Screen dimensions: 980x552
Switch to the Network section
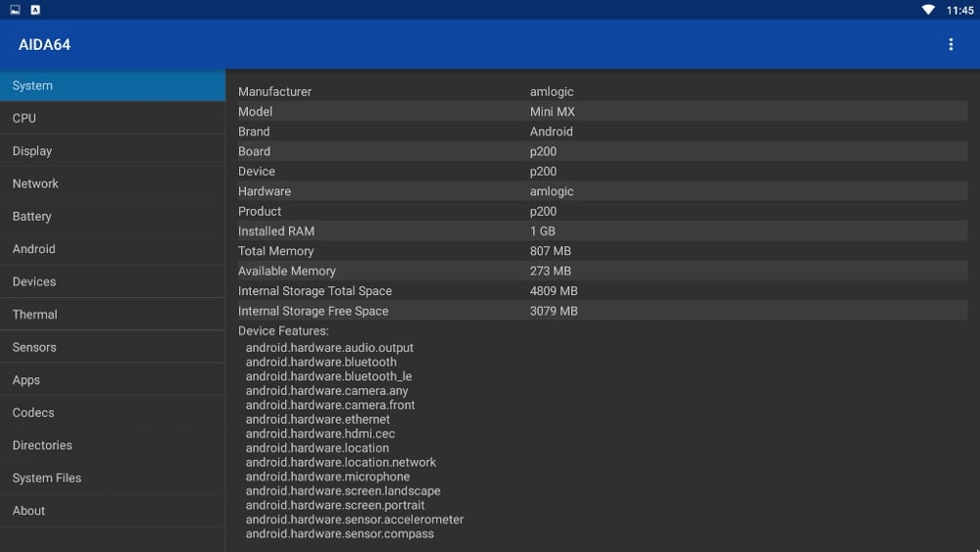(x=113, y=183)
